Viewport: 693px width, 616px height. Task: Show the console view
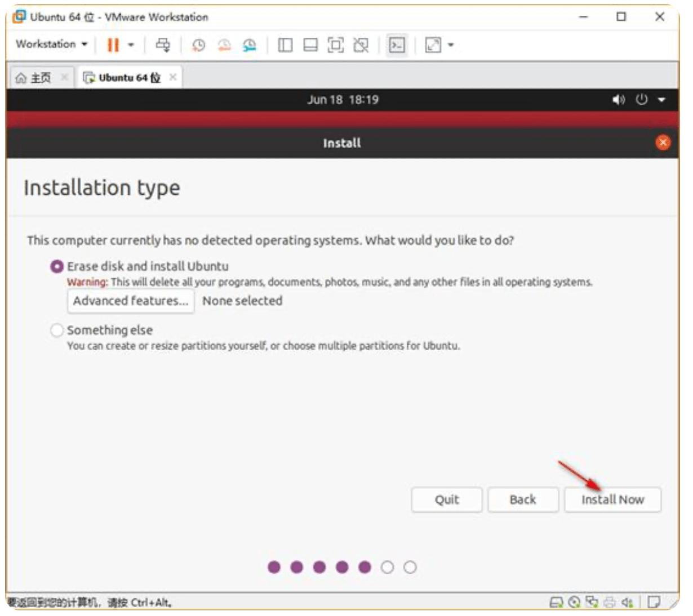point(397,45)
